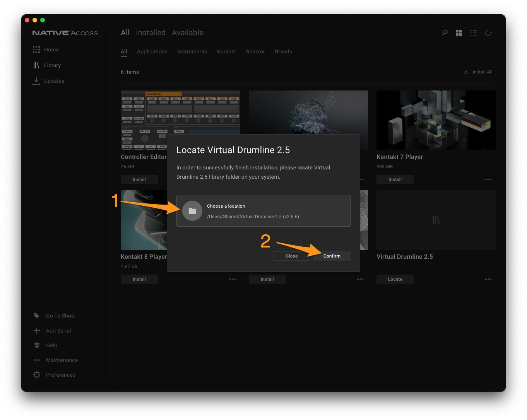Click the 'Choose a location' label
Image resolution: width=527 pixels, height=420 pixels.
tap(226, 206)
